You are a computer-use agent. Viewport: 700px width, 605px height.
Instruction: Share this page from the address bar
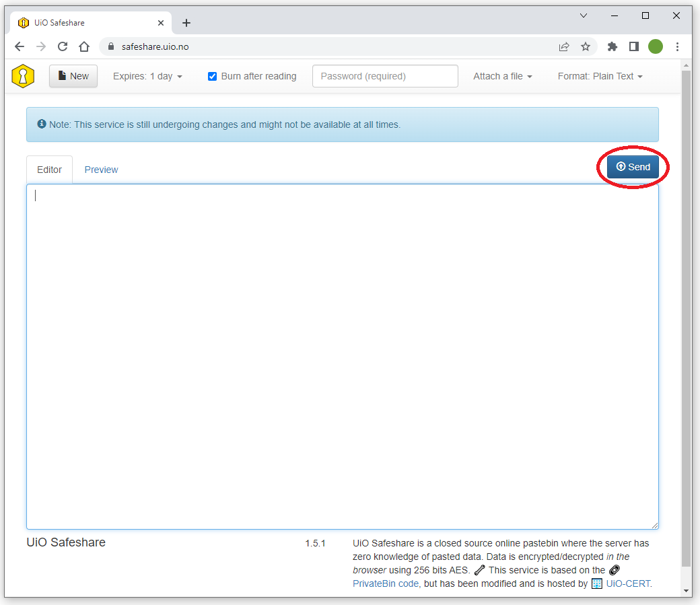pos(564,46)
